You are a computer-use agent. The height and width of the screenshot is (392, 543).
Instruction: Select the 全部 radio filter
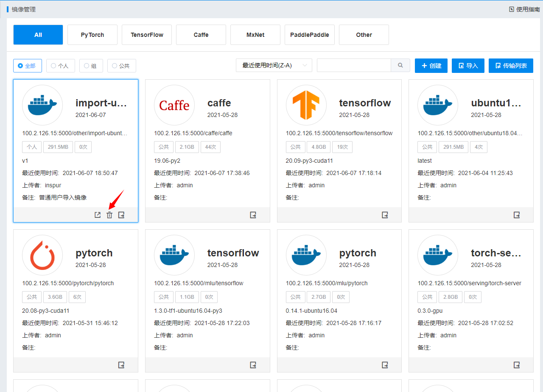(x=28, y=66)
